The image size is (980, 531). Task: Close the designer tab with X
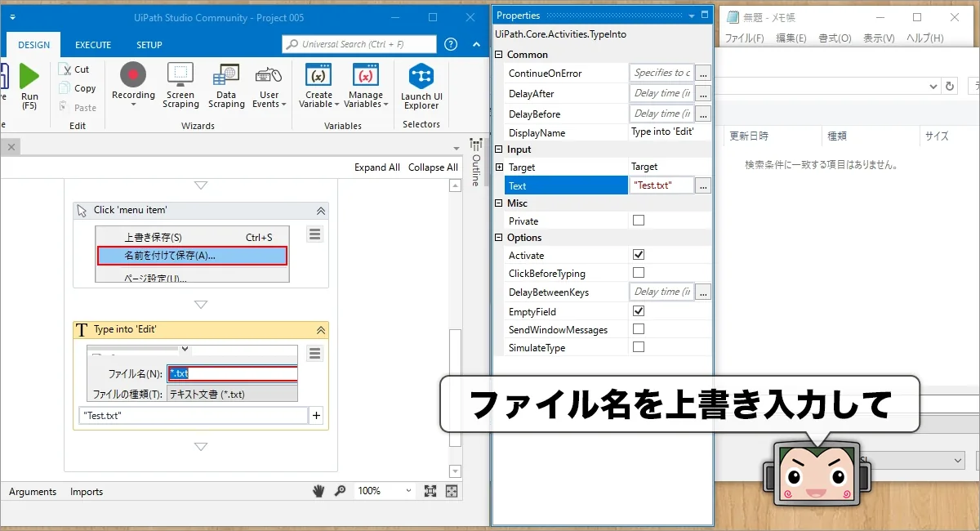(11, 147)
